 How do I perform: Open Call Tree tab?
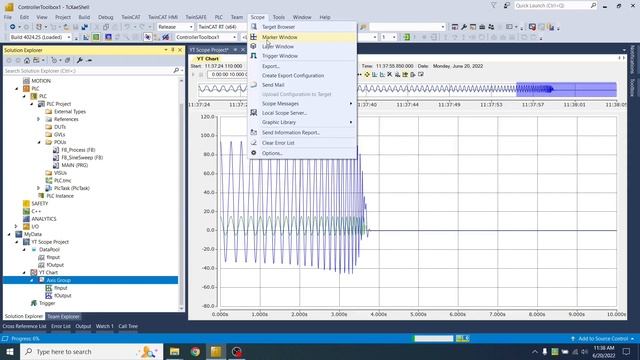(x=128, y=326)
